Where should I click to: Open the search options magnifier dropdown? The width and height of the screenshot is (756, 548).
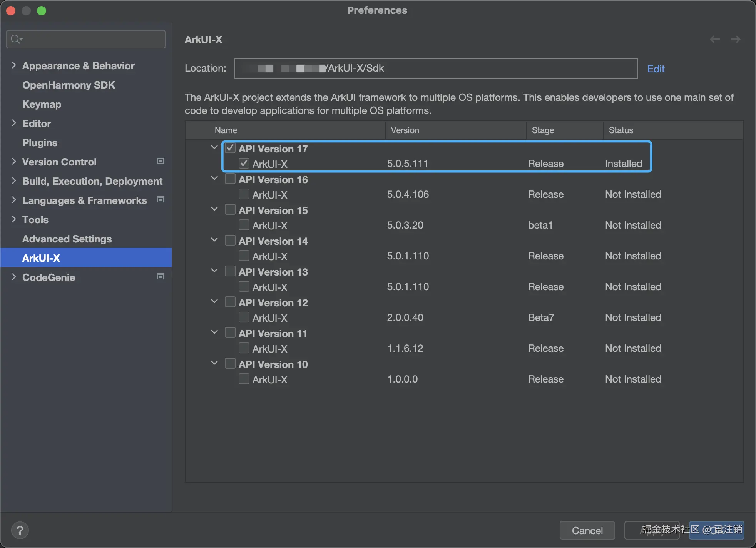click(16, 39)
